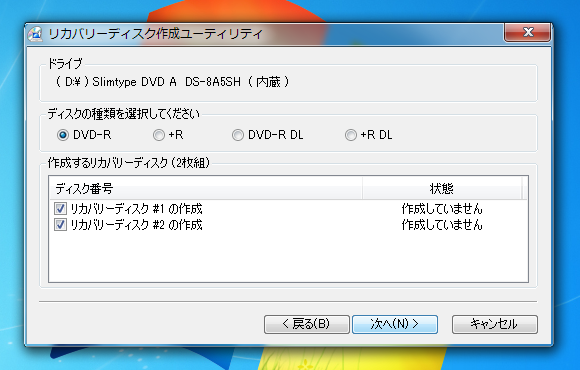Click status 作成していません for disk #2
This screenshot has width=580, height=370.
click(x=442, y=225)
